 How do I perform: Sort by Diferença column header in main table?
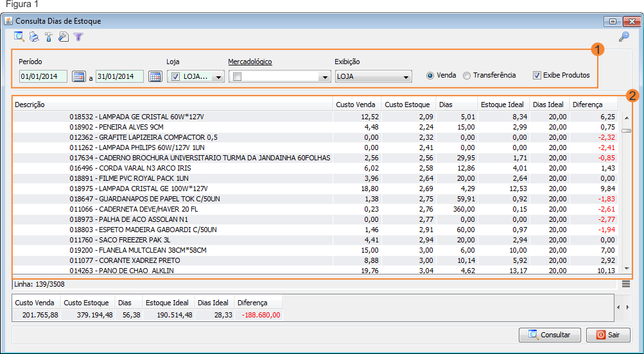593,105
